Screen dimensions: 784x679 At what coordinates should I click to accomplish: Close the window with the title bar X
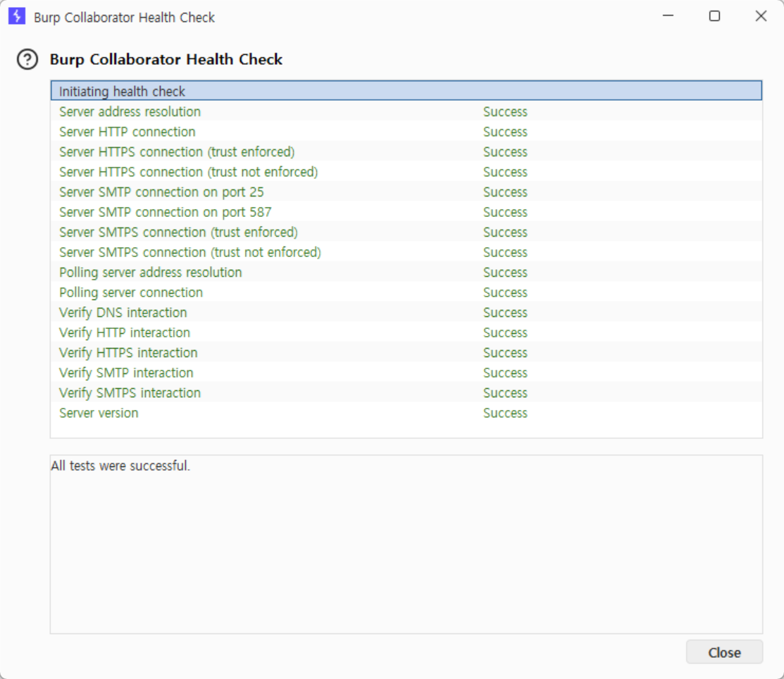point(761,16)
